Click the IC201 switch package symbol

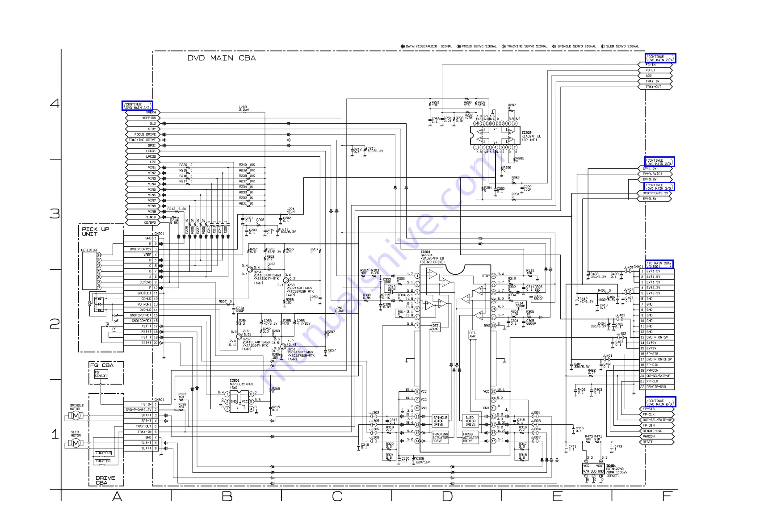click(x=239, y=401)
